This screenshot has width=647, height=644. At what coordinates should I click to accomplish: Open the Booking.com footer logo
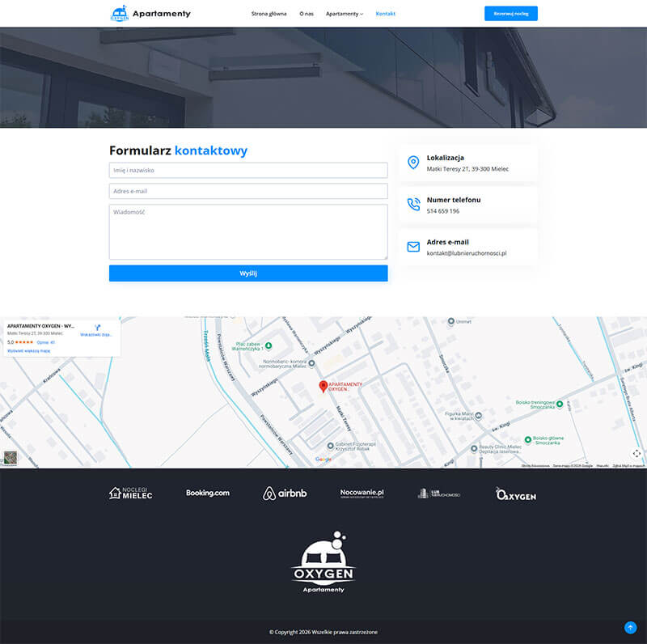[208, 493]
